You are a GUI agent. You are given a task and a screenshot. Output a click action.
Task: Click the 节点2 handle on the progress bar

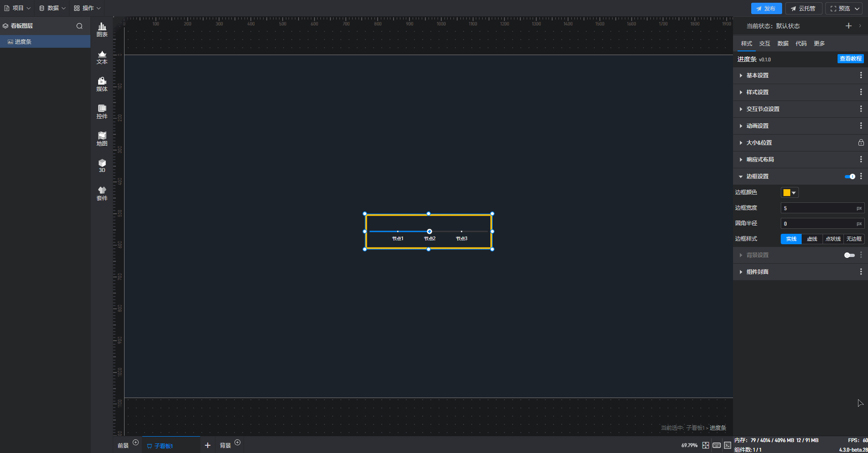point(429,232)
